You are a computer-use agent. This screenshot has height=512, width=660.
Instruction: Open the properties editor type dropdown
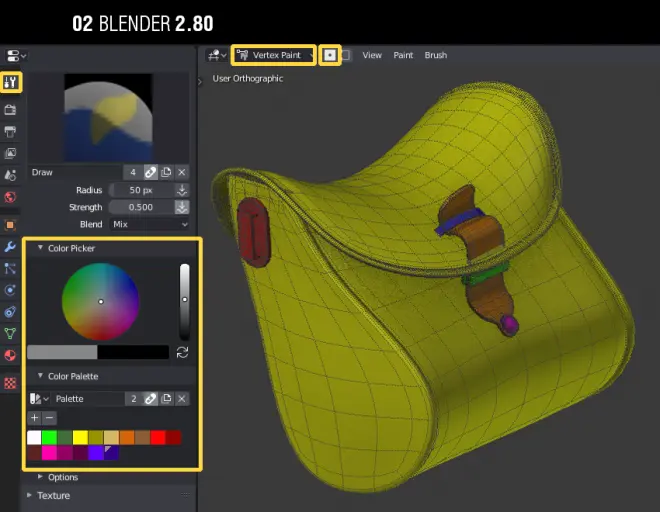point(16,56)
